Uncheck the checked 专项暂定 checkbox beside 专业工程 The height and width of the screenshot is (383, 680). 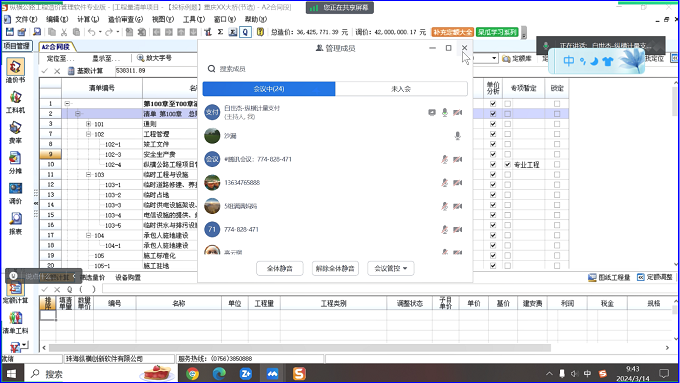click(507, 164)
